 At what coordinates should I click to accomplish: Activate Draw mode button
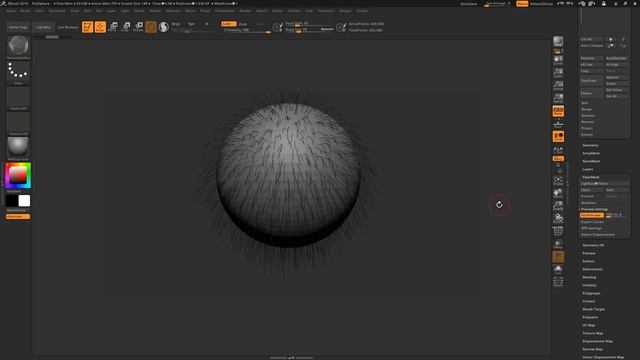pos(100,27)
